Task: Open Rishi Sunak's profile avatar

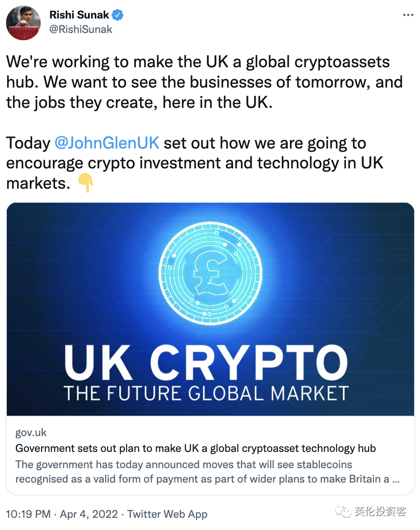Action: tap(23, 23)
